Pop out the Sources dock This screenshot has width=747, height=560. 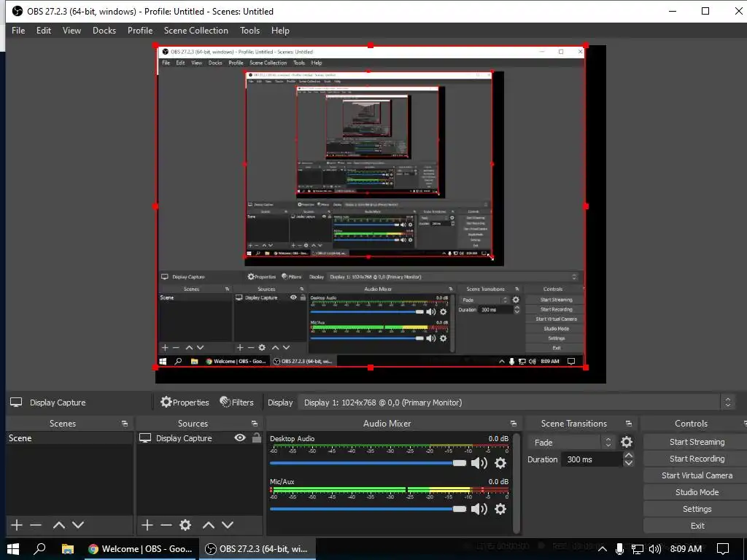tap(255, 424)
